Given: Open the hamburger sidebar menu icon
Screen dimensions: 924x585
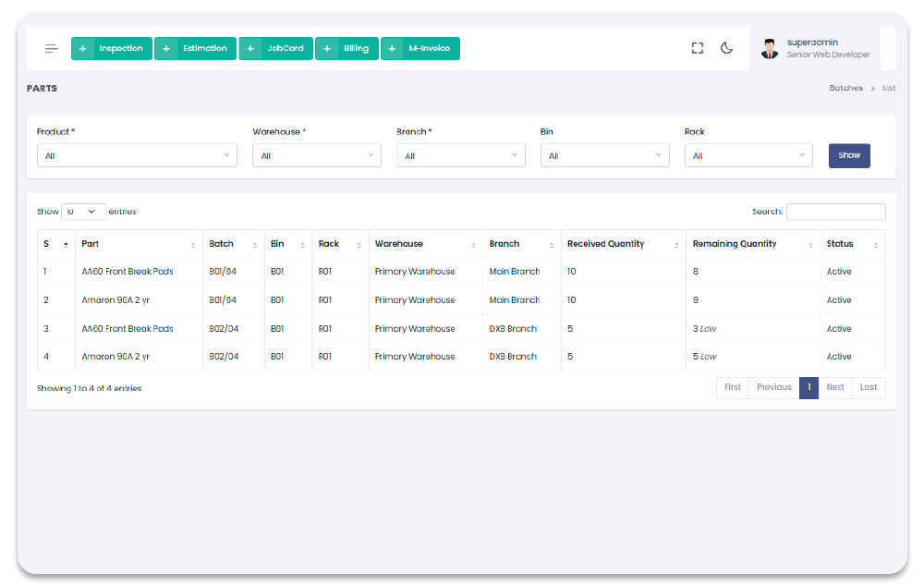Looking at the screenshot, I should [x=52, y=48].
